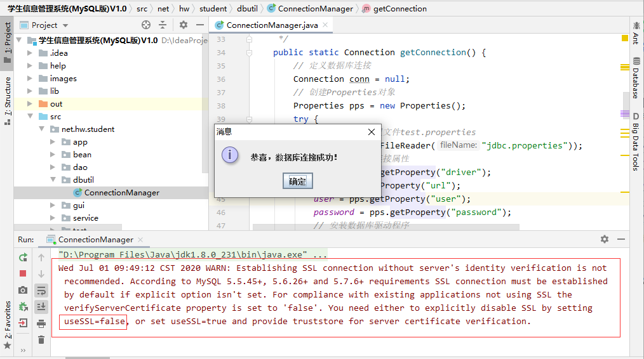Click student in breadcrumb bar
644x359 pixels.
[x=213, y=9]
